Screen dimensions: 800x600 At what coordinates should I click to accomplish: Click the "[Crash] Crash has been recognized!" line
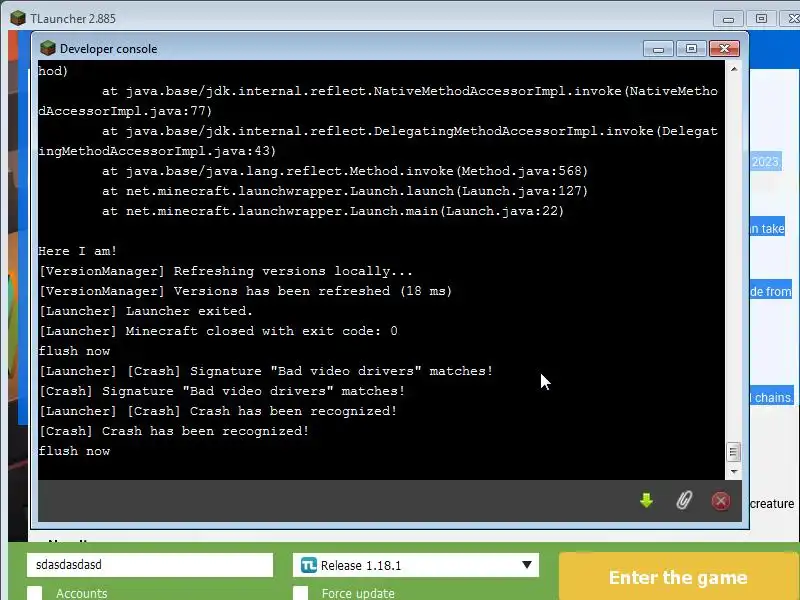174,431
